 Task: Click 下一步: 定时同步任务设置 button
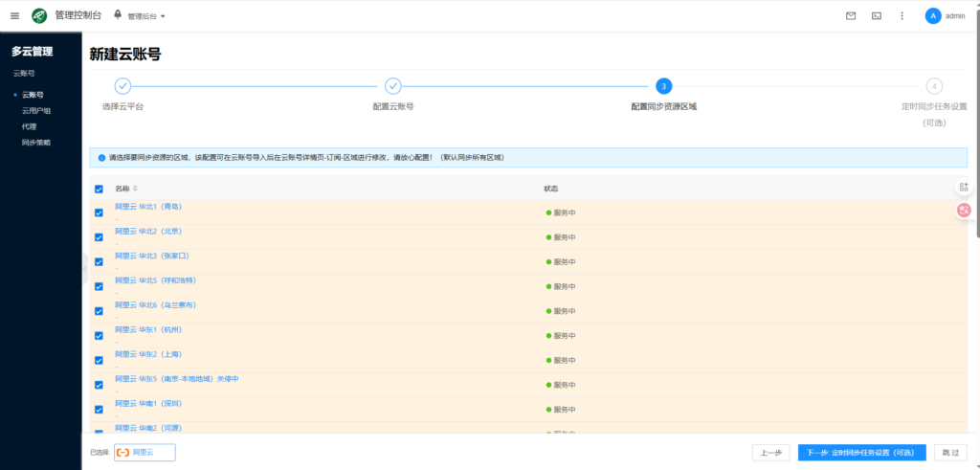pyautogui.click(x=860, y=452)
